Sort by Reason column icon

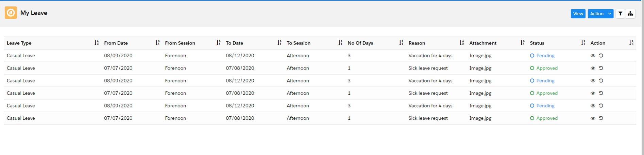[462, 43]
